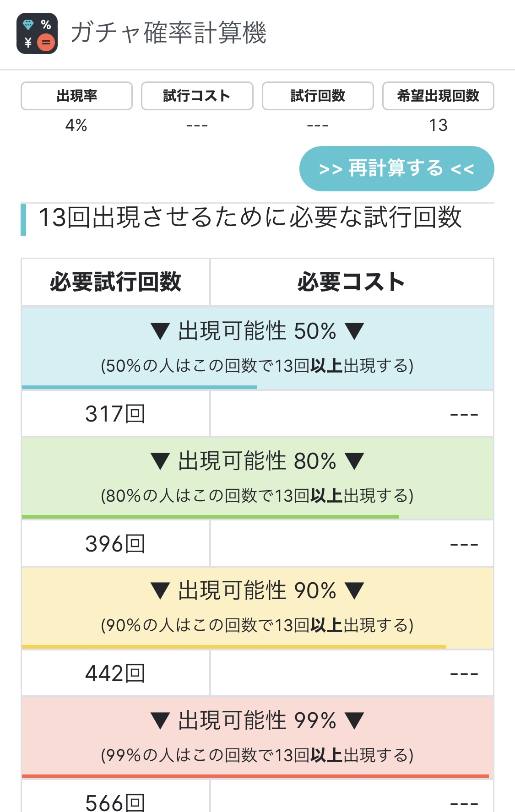The width and height of the screenshot is (515, 812).
Task: Click the right triangle beside 出現可能性 50%
Action: click(354, 331)
